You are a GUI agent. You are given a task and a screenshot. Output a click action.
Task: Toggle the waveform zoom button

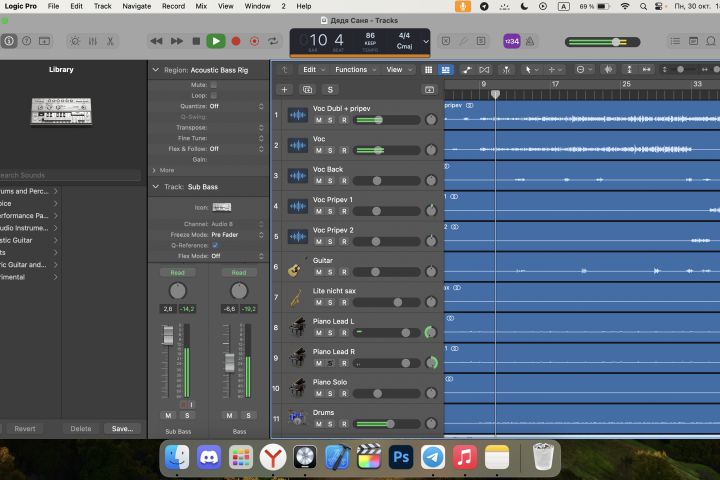click(x=608, y=70)
